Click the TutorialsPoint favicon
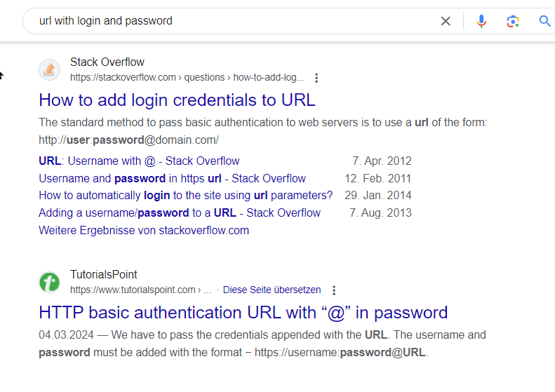Image resolution: width=555 pixels, height=392 pixels. [49, 282]
